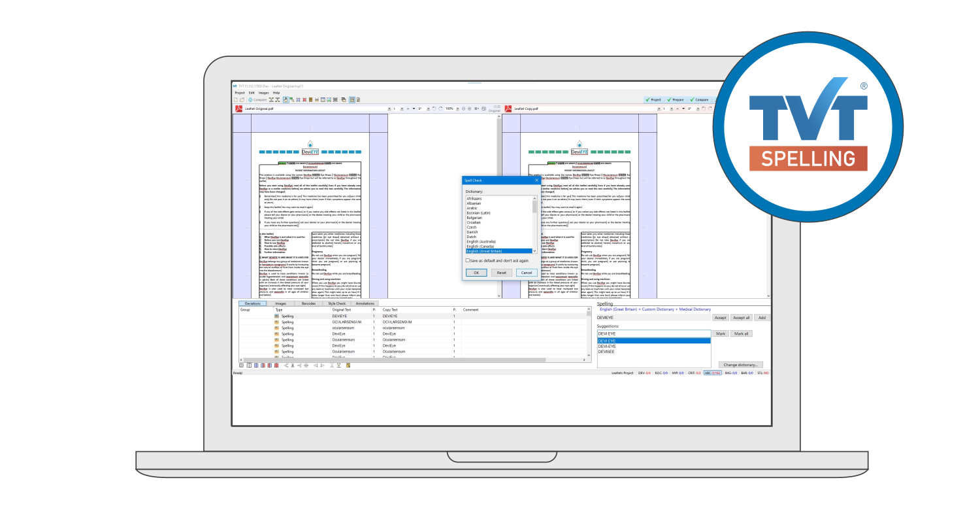Click the Mark all button
The width and height of the screenshot is (980, 531).
click(741, 334)
